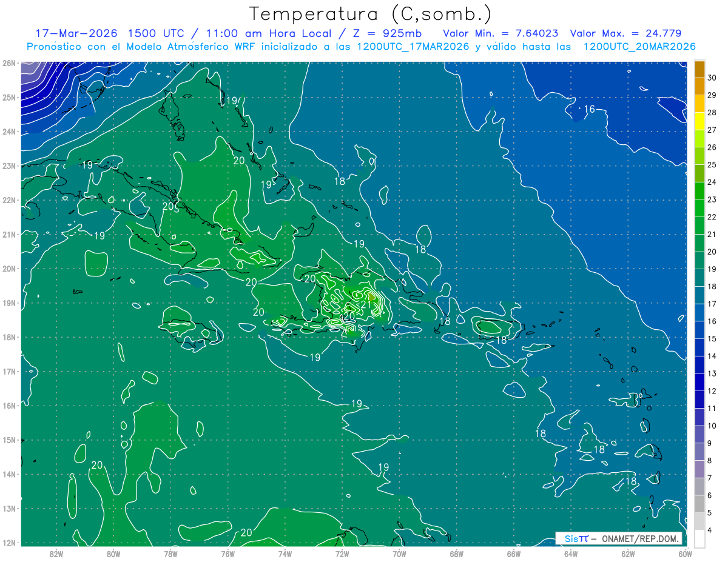The height and width of the screenshot is (562, 728).
Task: Click the 26N latitude axis label
Action: [x=8, y=63]
